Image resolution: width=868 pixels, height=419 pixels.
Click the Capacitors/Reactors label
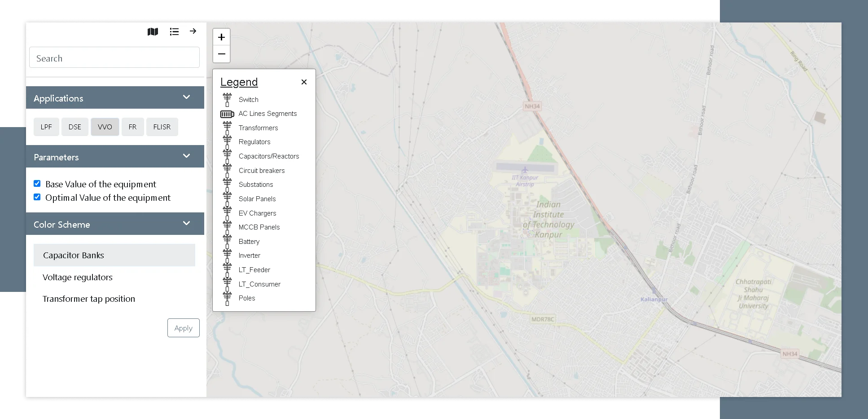pos(269,156)
